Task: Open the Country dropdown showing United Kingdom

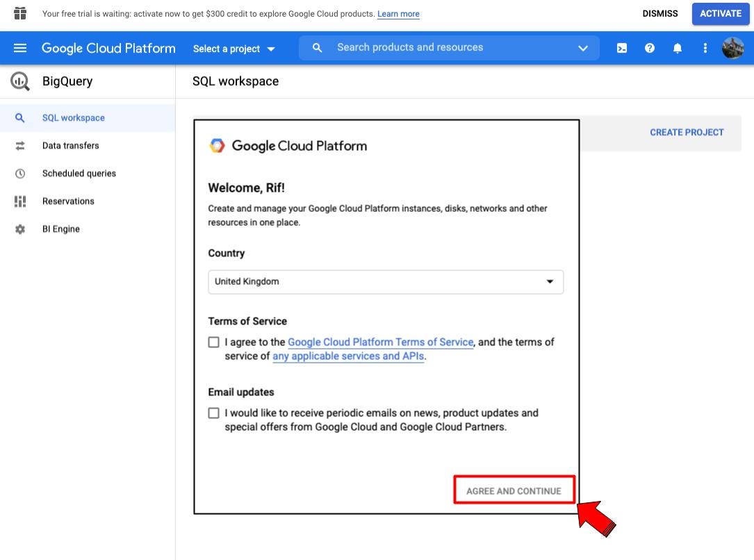Action: pyautogui.click(x=386, y=281)
